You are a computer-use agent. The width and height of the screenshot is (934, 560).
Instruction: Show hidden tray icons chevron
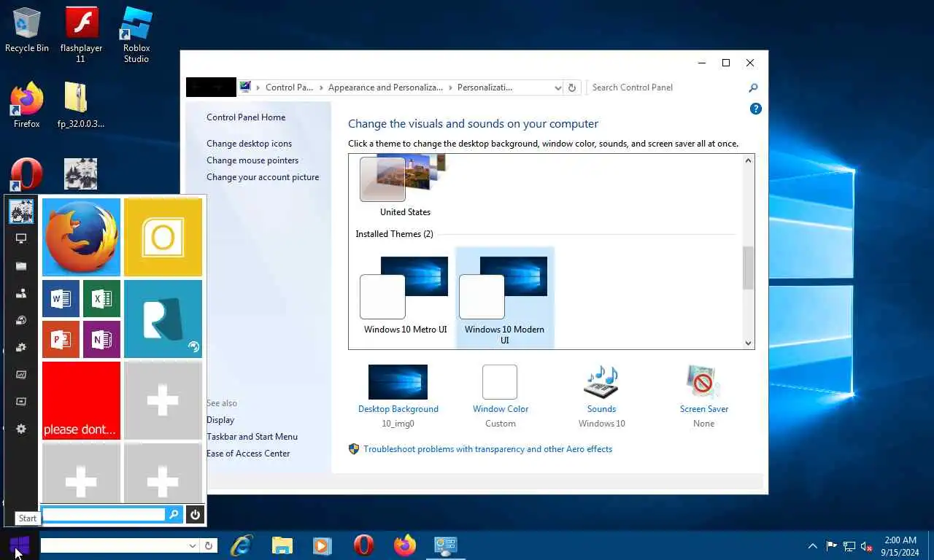[x=812, y=546]
